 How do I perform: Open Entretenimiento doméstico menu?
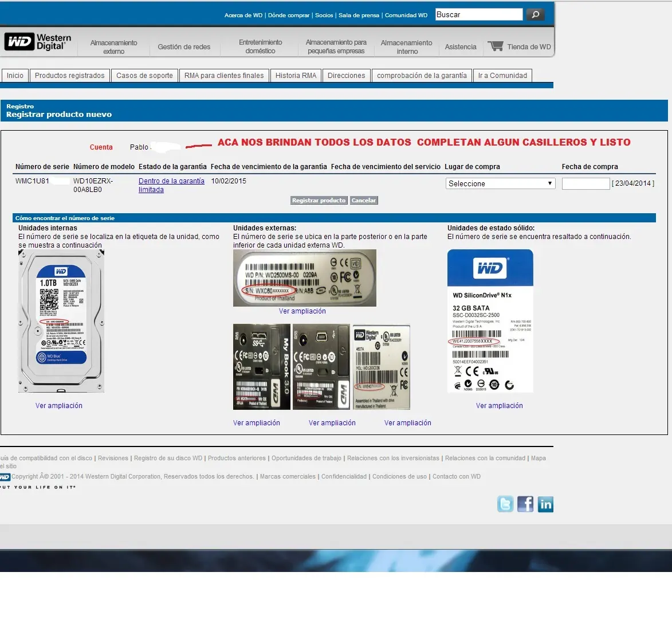260,46
